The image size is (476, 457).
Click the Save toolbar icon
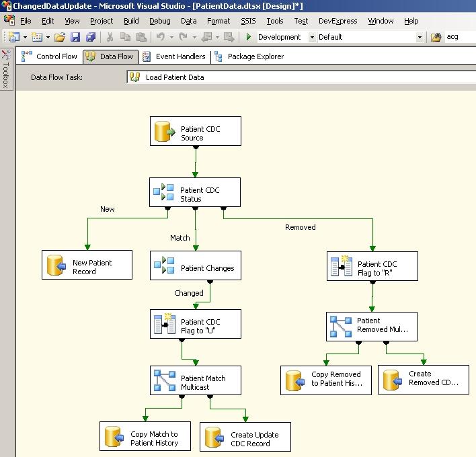(x=75, y=37)
